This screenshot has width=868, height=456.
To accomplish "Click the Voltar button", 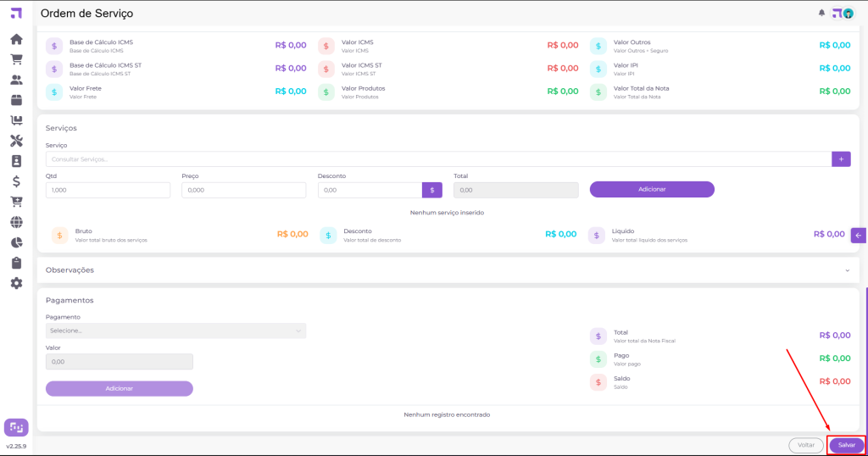I will (x=806, y=445).
